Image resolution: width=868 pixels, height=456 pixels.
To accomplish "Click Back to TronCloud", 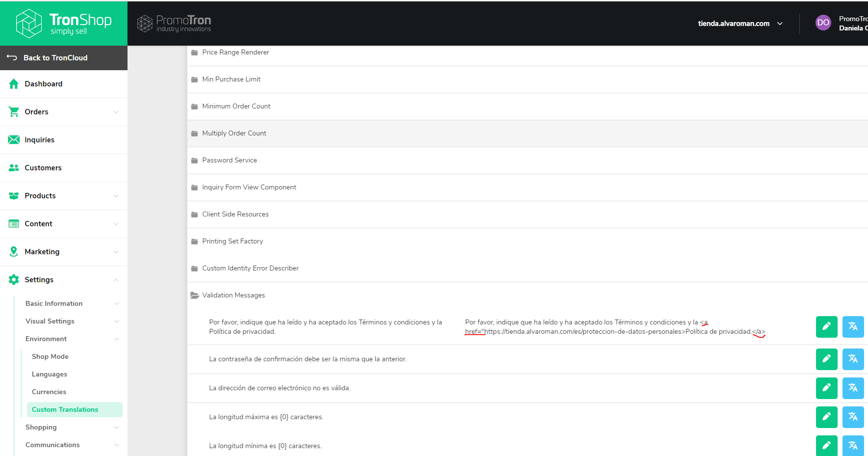I will pos(55,57).
